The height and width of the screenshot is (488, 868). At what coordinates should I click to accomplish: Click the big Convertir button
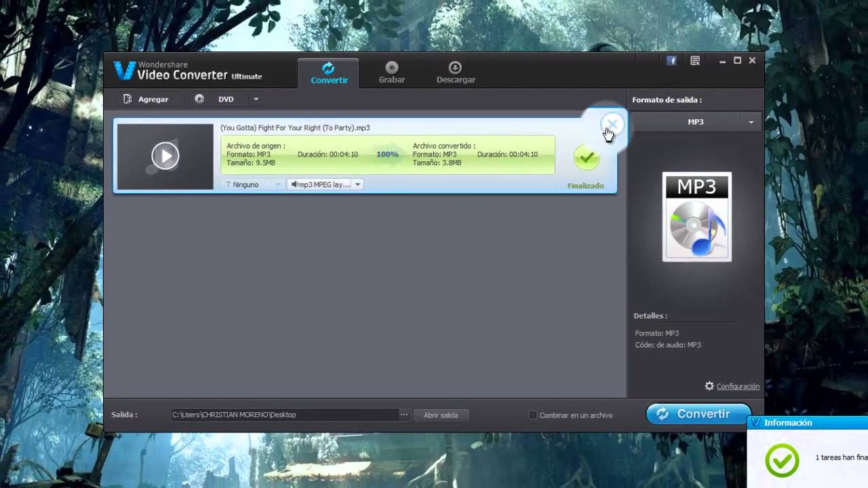tap(698, 414)
